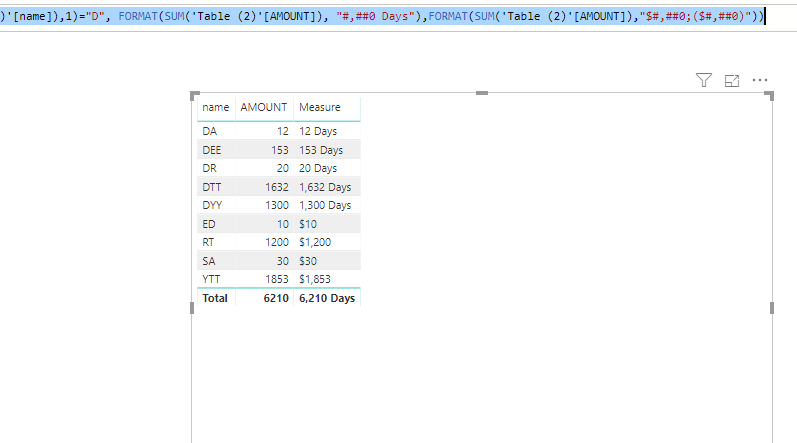
Task: Click the $1,853 measure cell
Action: pyautogui.click(x=315, y=279)
